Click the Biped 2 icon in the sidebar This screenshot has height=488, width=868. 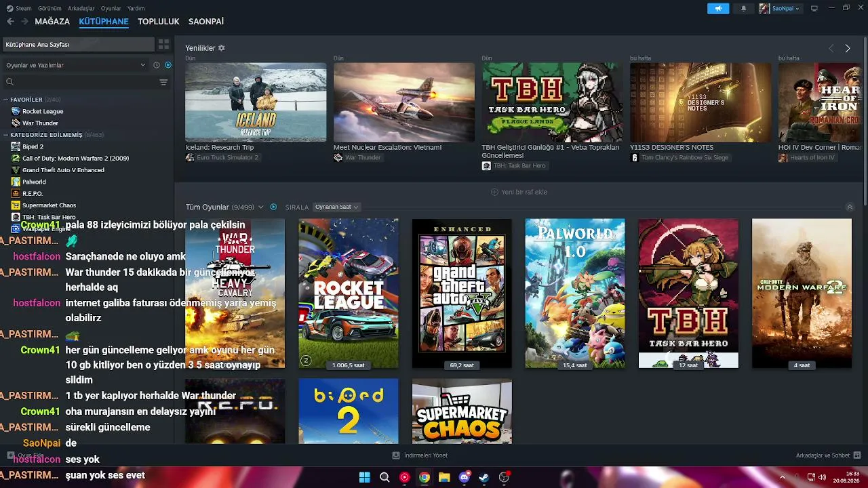point(16,146)
